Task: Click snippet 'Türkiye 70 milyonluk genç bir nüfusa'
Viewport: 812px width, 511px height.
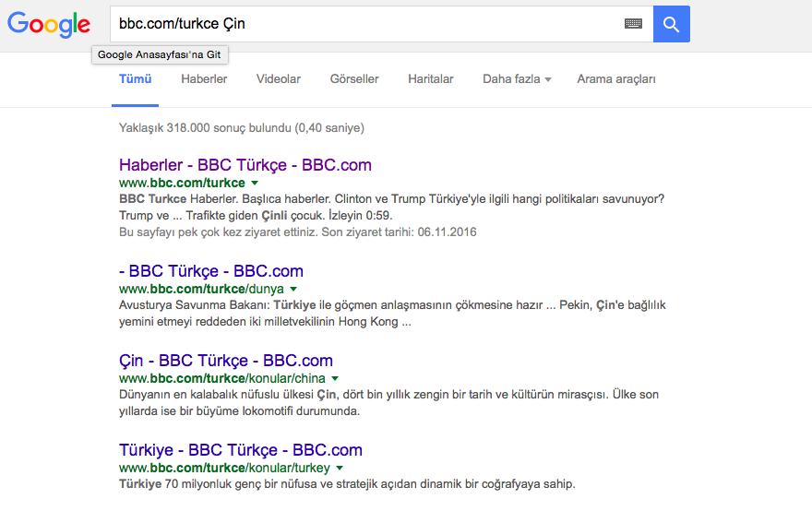Action: click(x=218, y=484)
